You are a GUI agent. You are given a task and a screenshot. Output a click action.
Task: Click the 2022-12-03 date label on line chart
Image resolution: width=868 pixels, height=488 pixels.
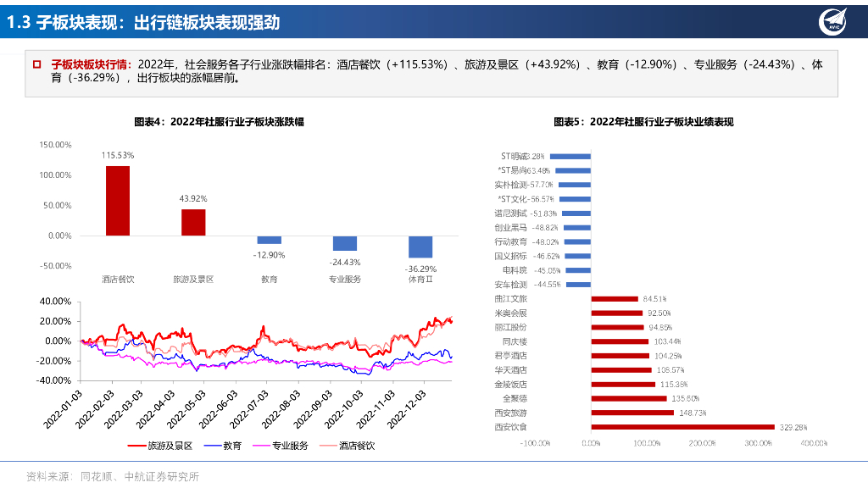pos(407,409)
